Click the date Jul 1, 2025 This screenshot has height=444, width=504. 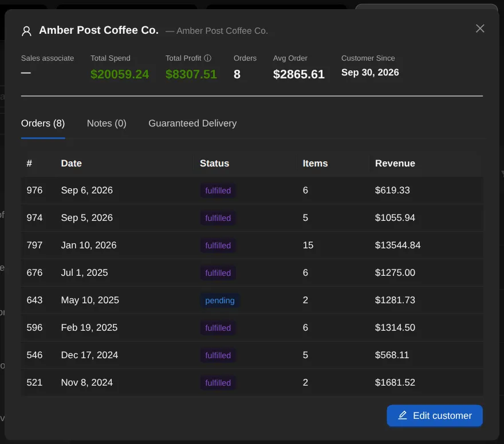(85, 272)
